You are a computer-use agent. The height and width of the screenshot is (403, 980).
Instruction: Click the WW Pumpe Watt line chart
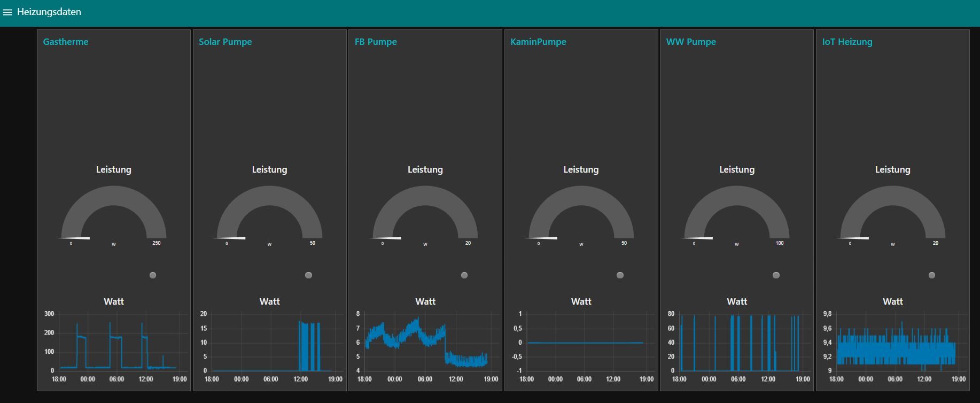pyautogui.click(x=737, y=346)
